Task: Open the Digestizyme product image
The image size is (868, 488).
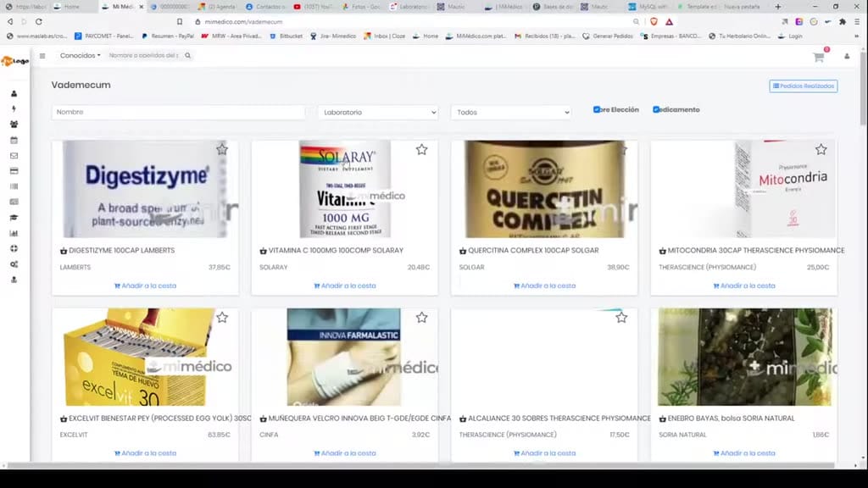Action: pyautogui.click(x=145, y=189)
